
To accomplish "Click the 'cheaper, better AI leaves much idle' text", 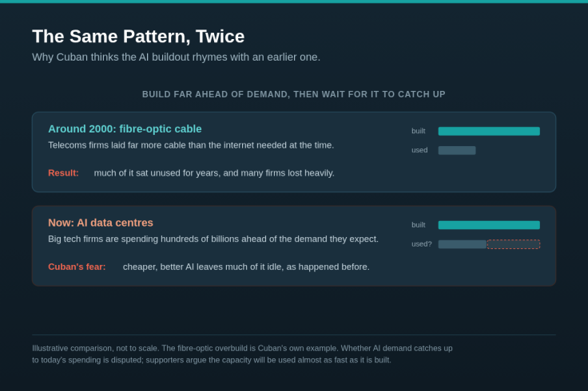I will tap(246, 267).
